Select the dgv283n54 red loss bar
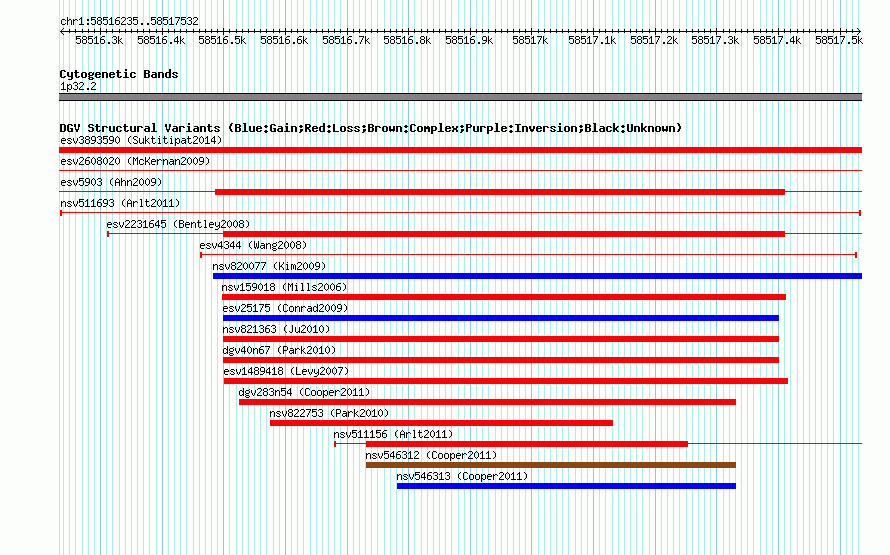The width and height of the screenshot is (890, 555). coord(488,402)
